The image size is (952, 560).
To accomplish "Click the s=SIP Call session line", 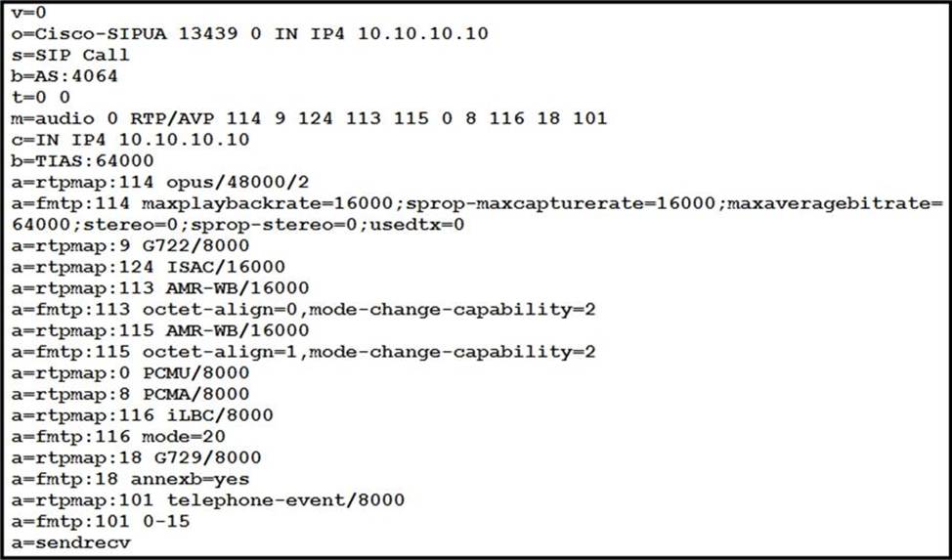I will pos(70,55).
